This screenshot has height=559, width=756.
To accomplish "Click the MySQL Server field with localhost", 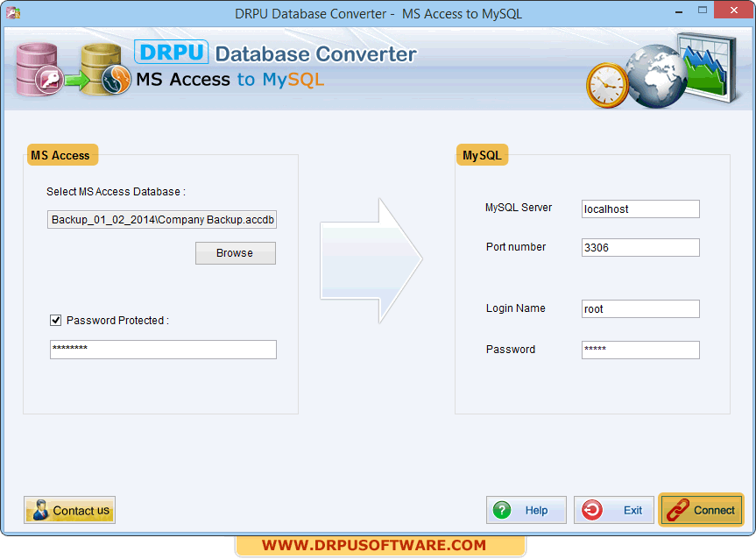I will click(x=640, y=209).
